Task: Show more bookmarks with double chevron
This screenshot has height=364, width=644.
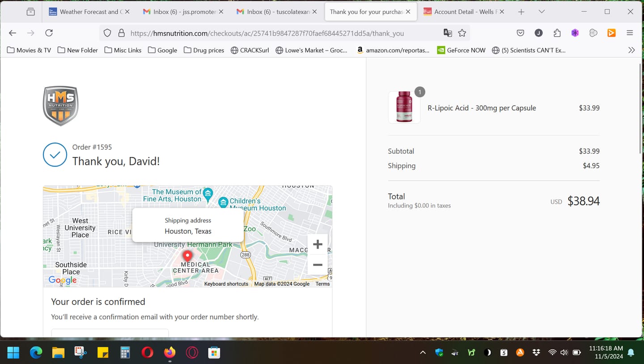Action: coord(631,50)
